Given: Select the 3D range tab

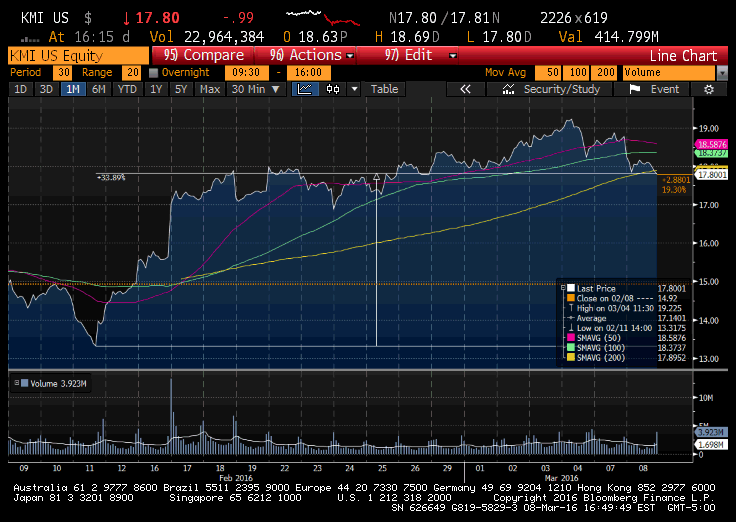Looking at the screenshot, I should 46,89.
